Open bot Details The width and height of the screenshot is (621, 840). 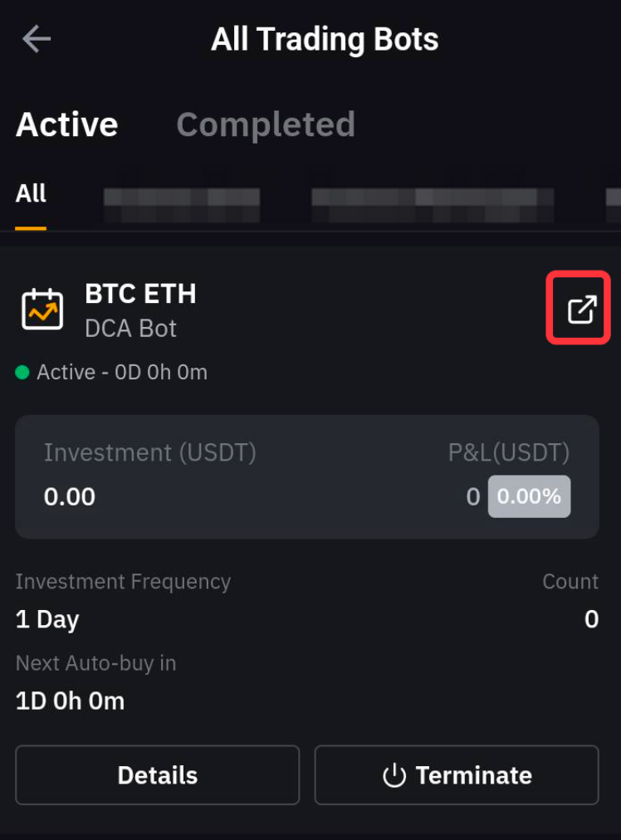pos(158,775)
